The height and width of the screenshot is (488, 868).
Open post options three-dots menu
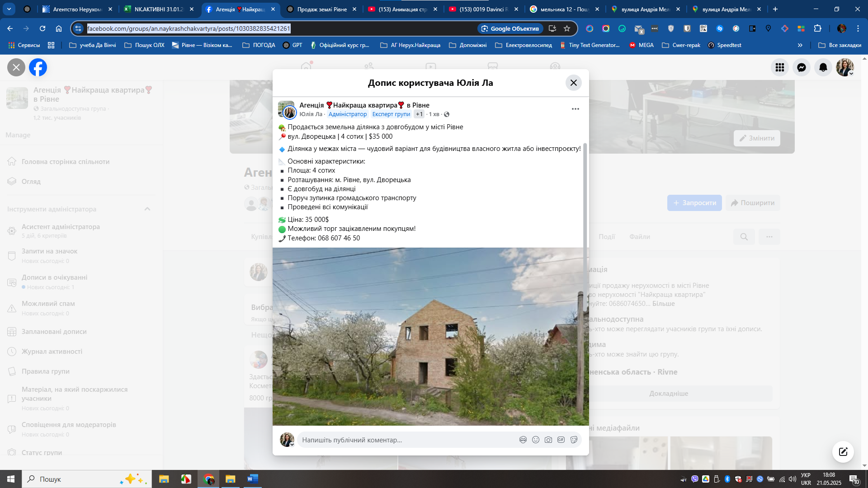coord(575,109)
